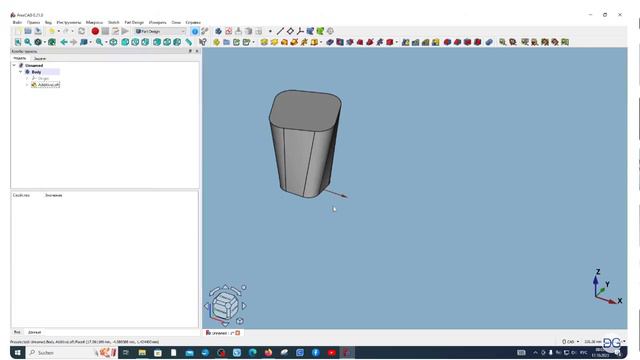Image resolution: width=640 pixels, height=360 pixels.
Task: Toggle the selection filter cursor icon
Action: coord(202,42)
